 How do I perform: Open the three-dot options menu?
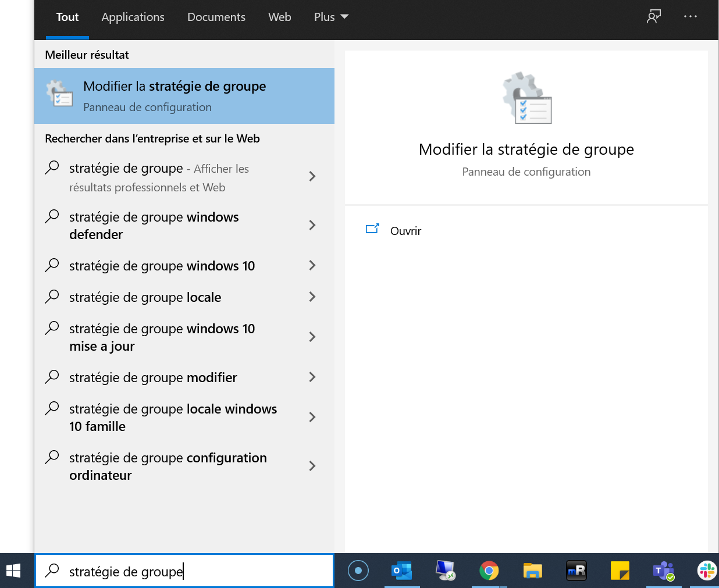(690, 17)
